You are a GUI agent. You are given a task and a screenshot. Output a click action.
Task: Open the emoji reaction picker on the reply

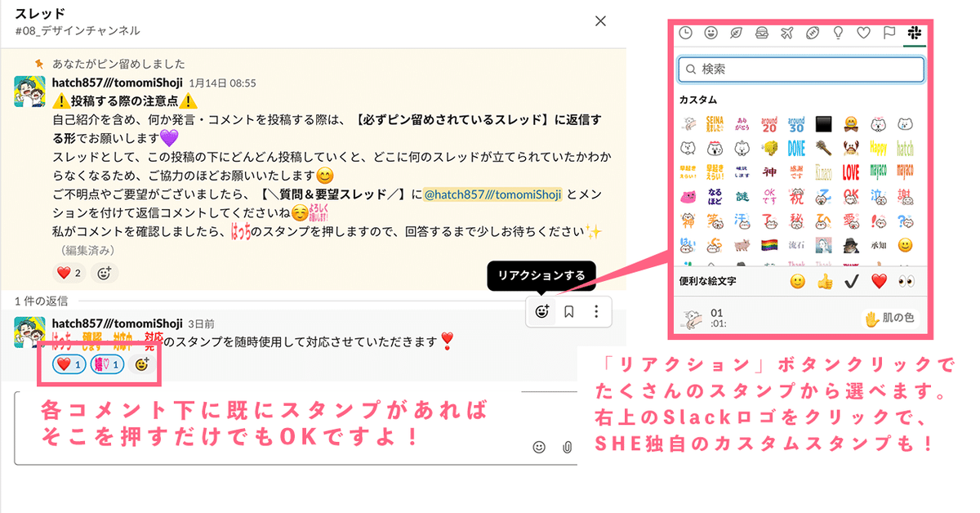(x=541, y=312)
